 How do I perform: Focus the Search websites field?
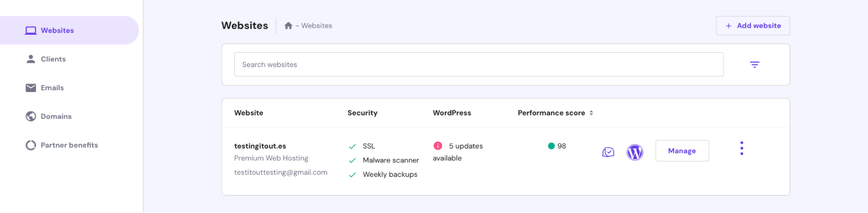(x=479, y=65)
